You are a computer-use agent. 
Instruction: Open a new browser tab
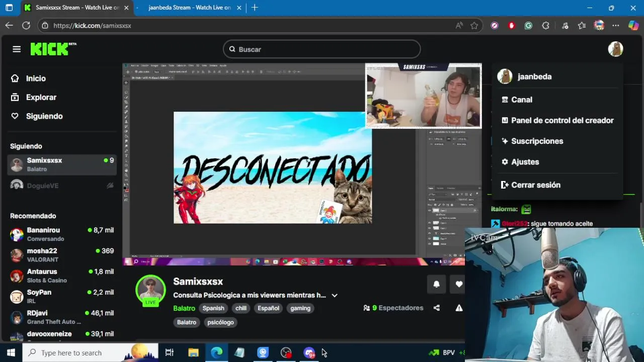coord(255,8)
